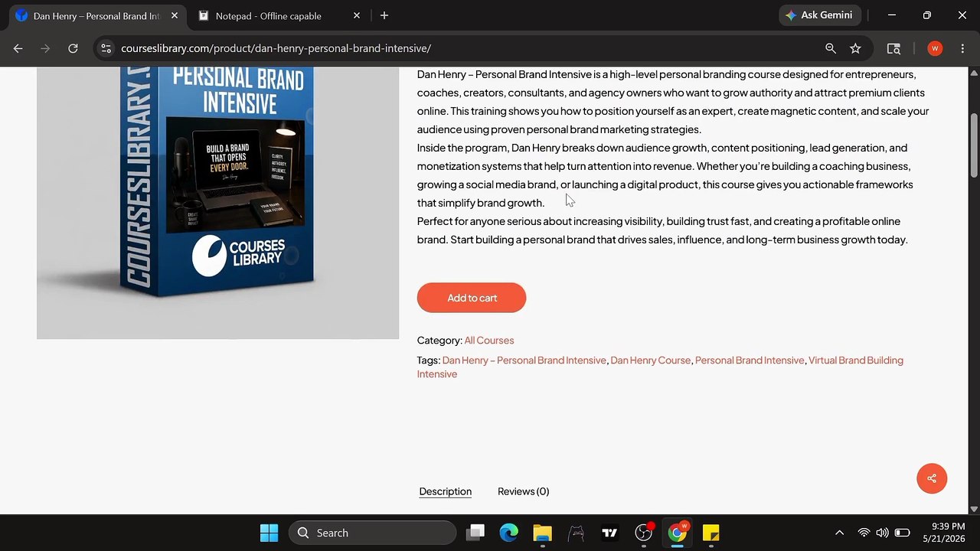Click the scrollbar up arrow

pyautogui.click(x=974, y=73)
